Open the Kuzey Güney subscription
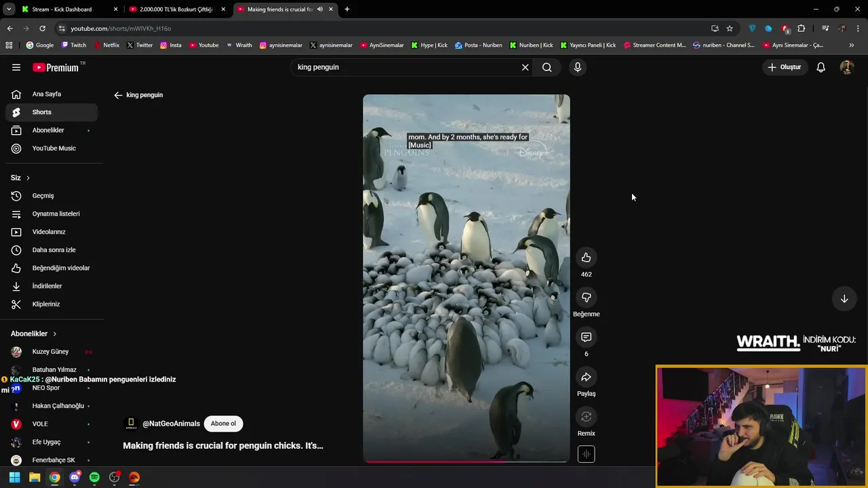Image resolution: width=868 pixels, height=488 pixels. [51, 352]
